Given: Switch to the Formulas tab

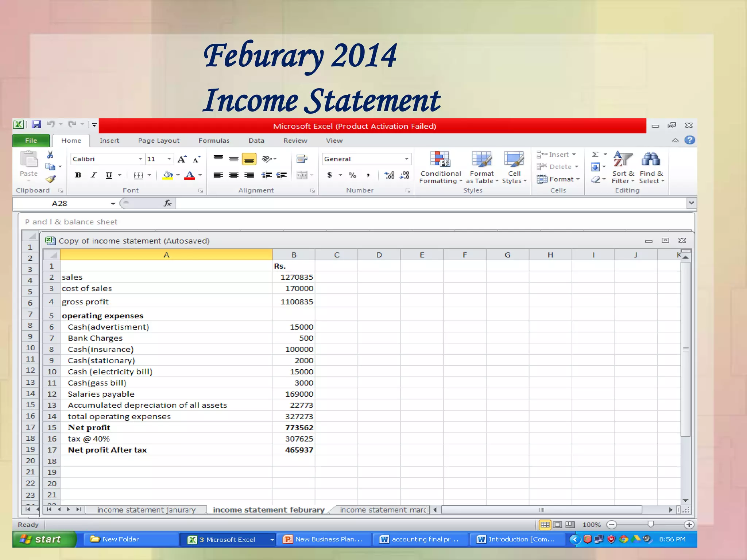Looking at the screenshot, I should 214,141.
